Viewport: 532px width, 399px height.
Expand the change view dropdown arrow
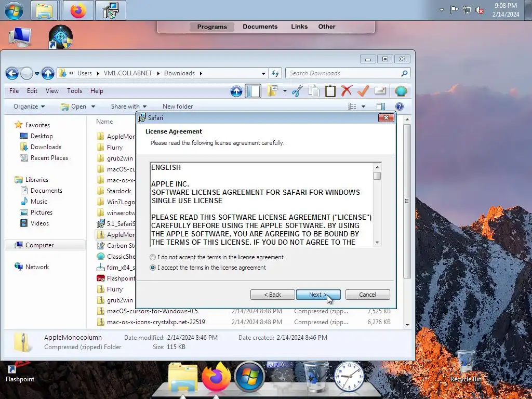tap(363, 107)
